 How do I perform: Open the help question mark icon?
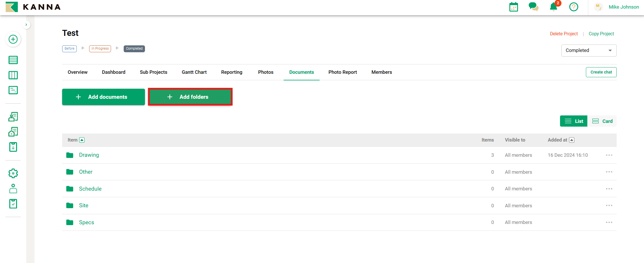[574, 7]
